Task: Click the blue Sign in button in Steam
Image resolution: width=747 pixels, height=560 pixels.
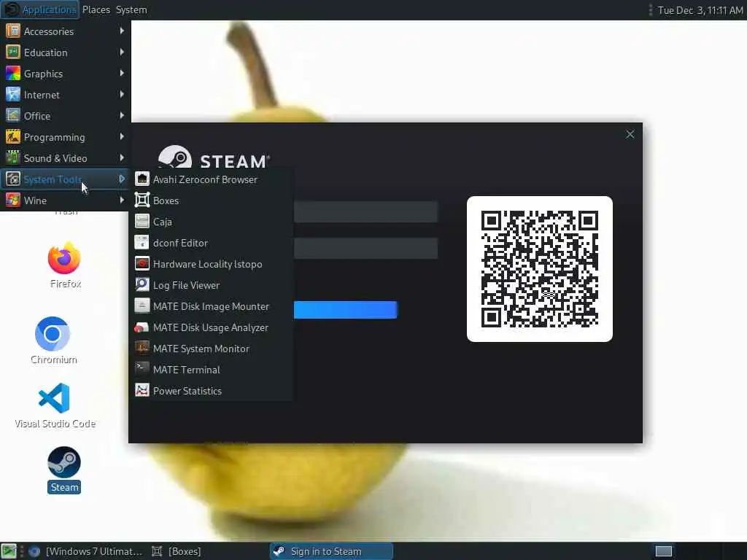Action: [345, 309]
